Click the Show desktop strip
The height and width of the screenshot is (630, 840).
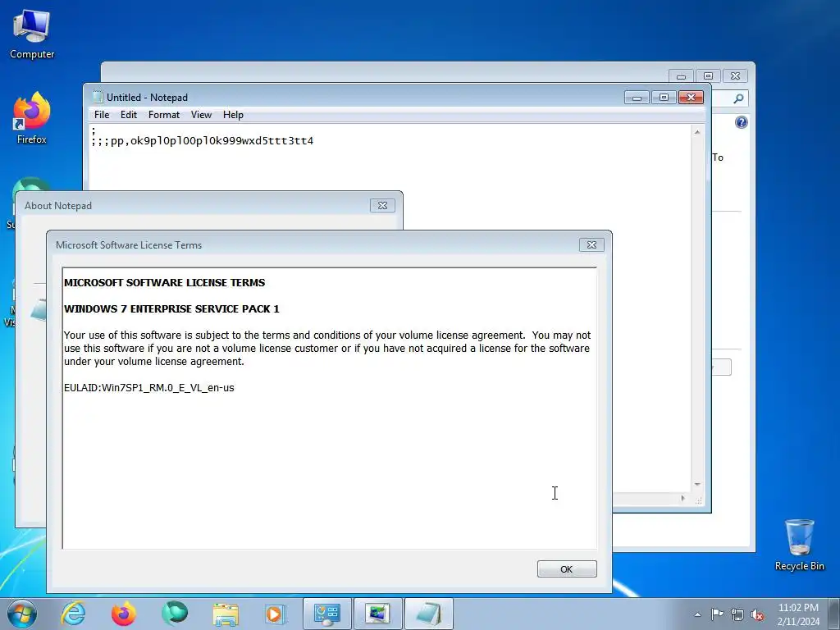pyautogui.click(x=834, y=614)
